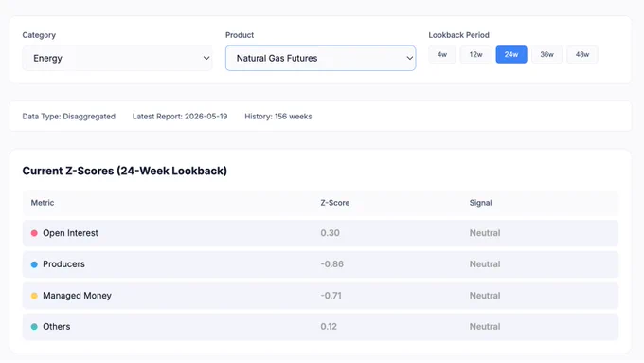The width and height of the screenshot is (644, 363).
Task: Click the Signal column header
Action: [480, 203]
